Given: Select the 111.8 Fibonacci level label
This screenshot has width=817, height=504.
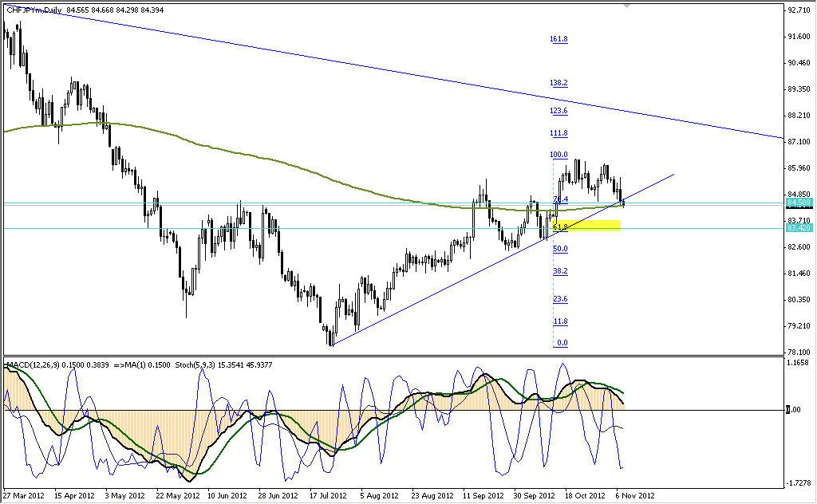Looking at the screenshot, I should (559, 133).
